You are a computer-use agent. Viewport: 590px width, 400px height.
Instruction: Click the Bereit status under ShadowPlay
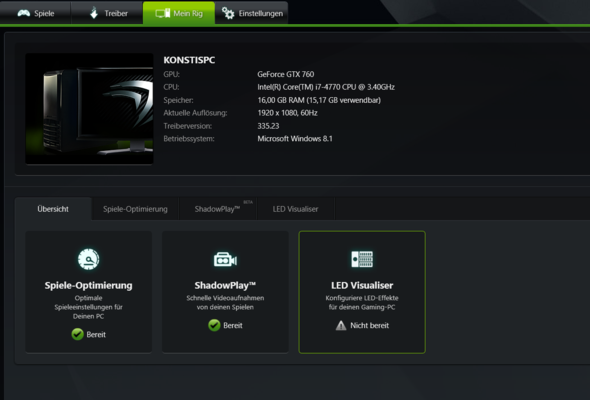[x=233, y=325]
